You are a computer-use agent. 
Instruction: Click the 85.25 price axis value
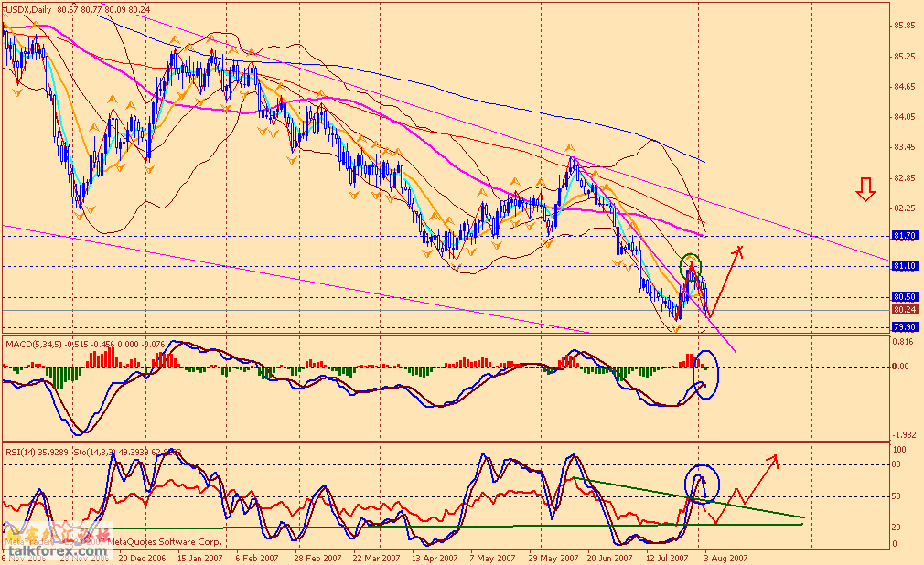coord(905,57)
